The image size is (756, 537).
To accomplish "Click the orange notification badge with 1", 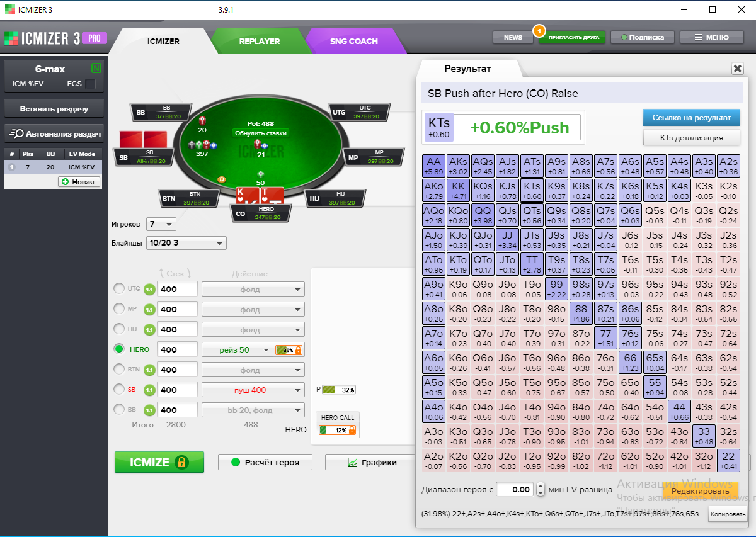I will 539,30.
